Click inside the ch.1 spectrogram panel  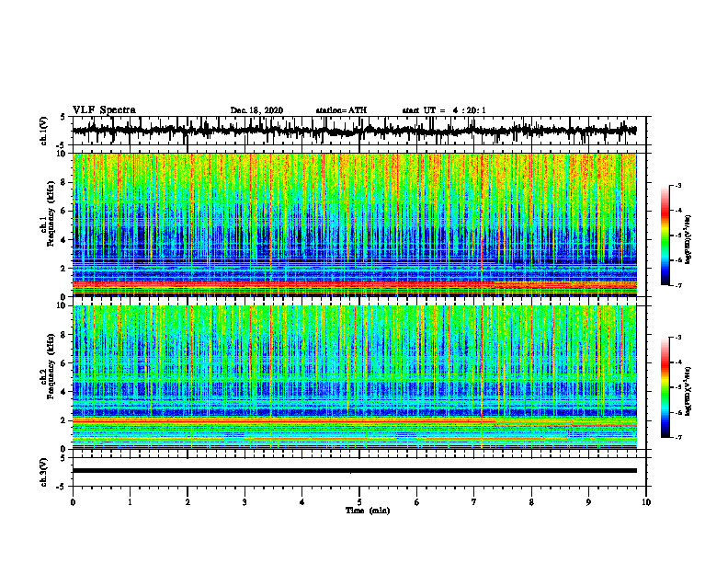click(x=354, y=224)
